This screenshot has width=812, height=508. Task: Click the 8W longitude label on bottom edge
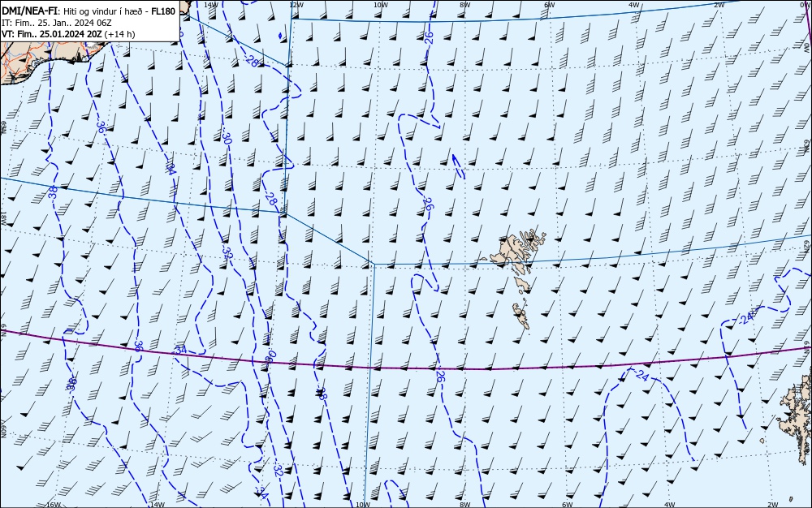[x=465, y=505]
